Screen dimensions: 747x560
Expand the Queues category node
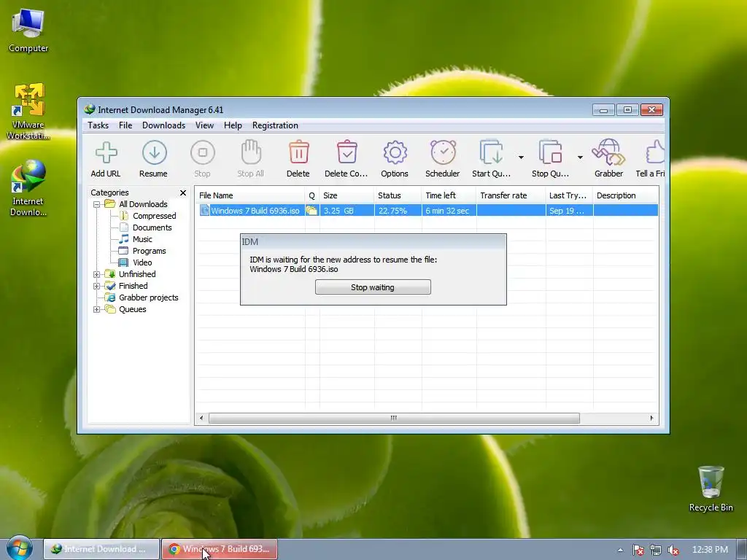[x=97, y=309]
